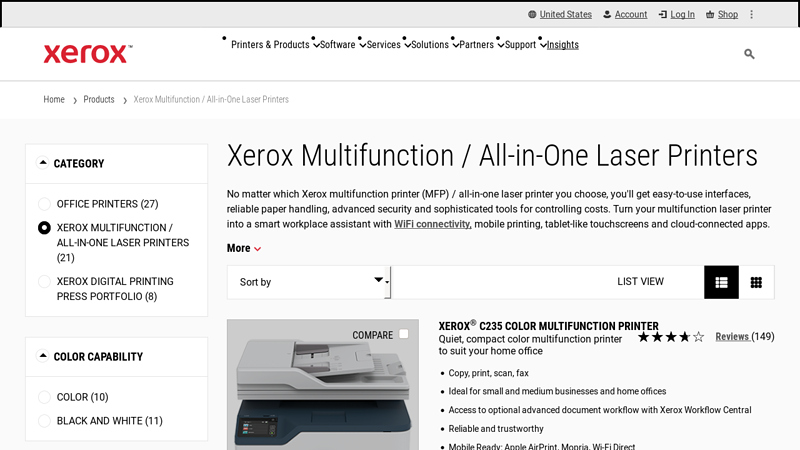Select the Color (10) filter radio

pyautogui.click(x=44, y=397)
